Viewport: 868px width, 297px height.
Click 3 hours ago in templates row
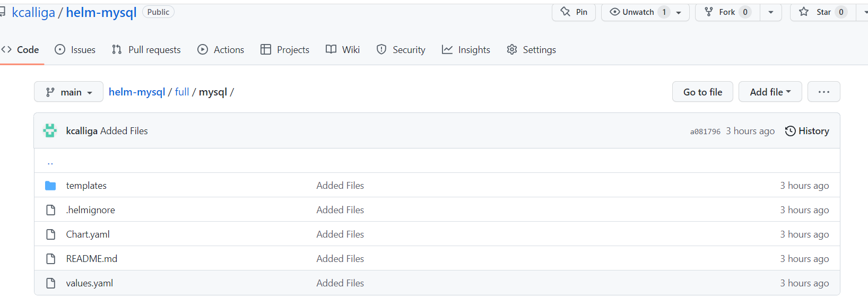(804, 185)
